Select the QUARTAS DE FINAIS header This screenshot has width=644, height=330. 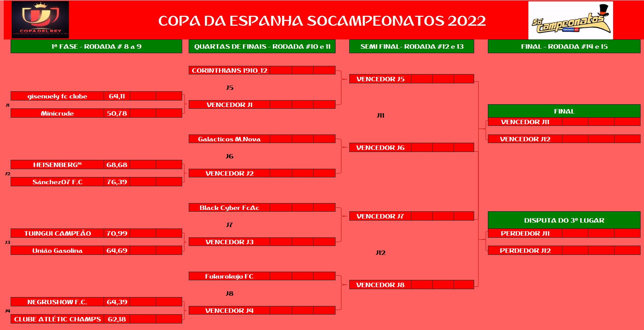[262, 46]
